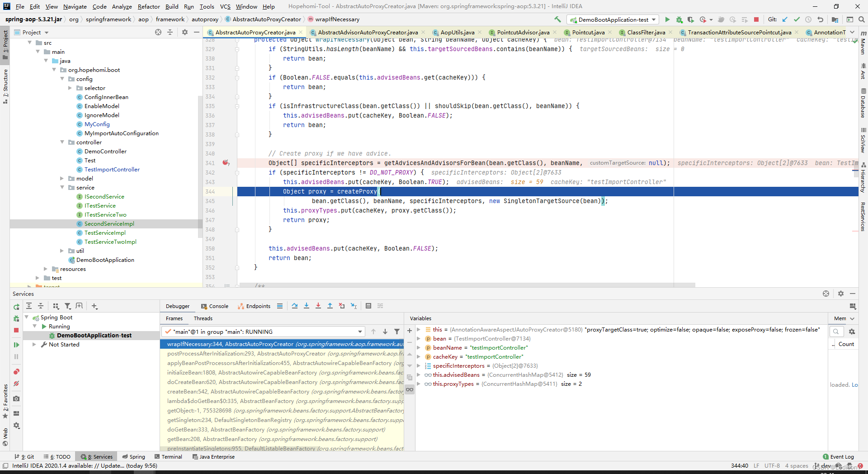The width and height of the screenshot is (868, 474).
Task: Click Select Opened File target icon in Project panel
Action: 158,32
